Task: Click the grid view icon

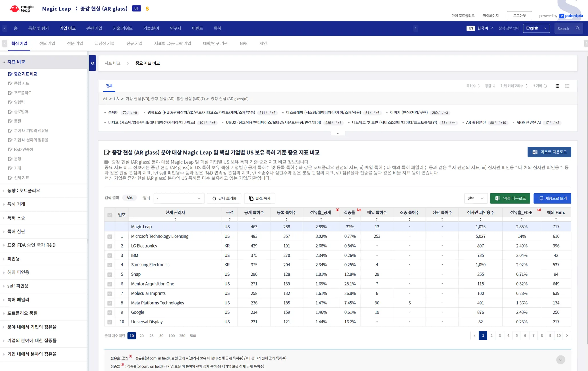Action: [x=557, y=86]
